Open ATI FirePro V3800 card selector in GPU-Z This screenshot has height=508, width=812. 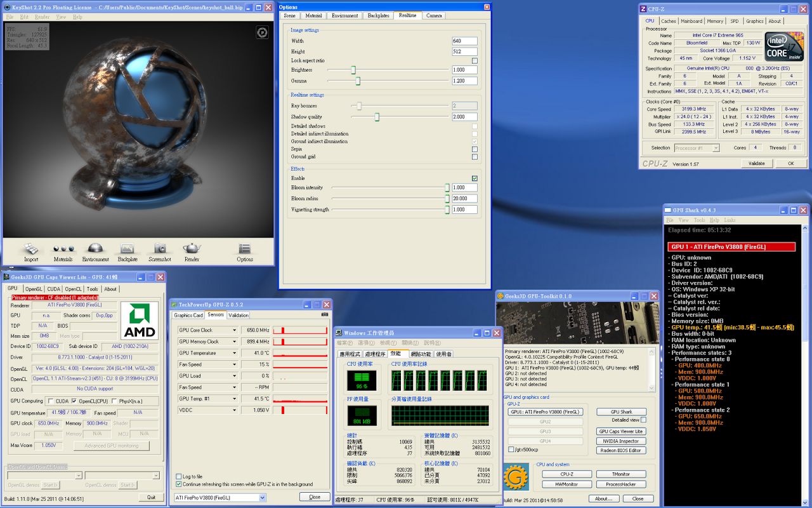219,498
